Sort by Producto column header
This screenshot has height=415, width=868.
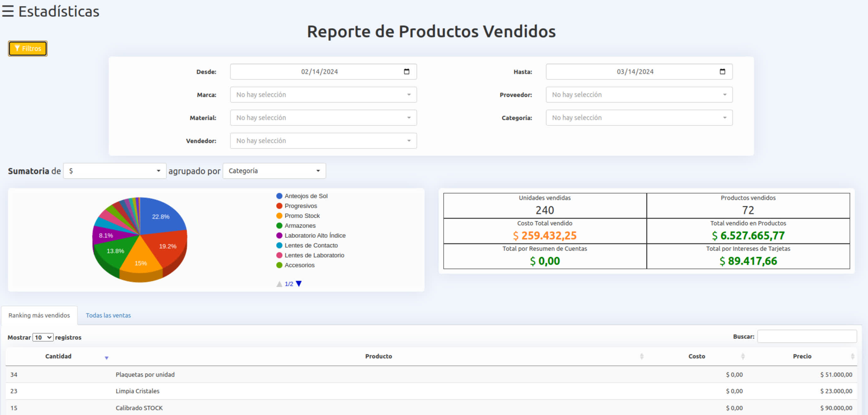point(378,356)
